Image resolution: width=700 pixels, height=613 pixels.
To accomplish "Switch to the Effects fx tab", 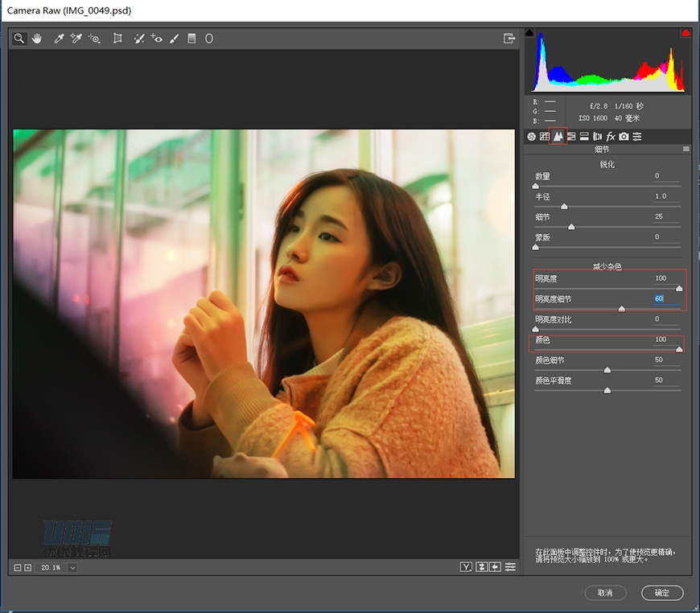I will tap(611, 137).
